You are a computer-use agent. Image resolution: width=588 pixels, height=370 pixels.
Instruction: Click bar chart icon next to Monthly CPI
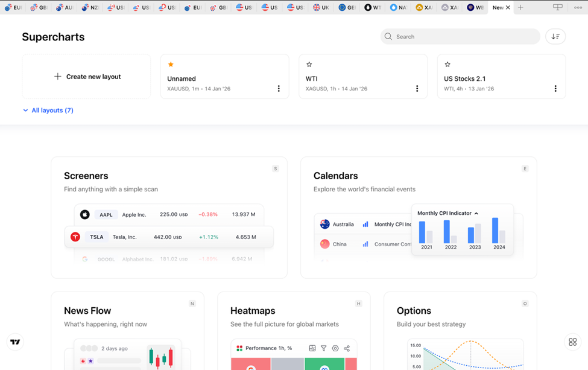pos(365,224)
